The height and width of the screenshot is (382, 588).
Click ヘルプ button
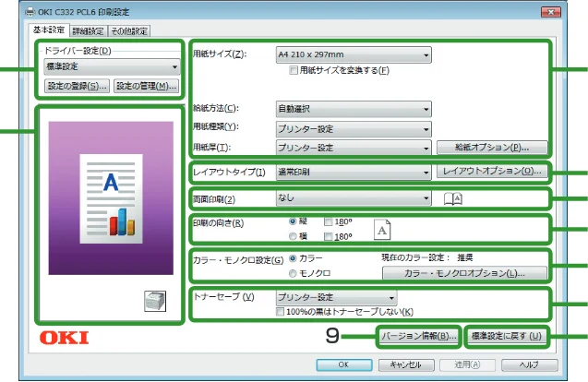pyautogui.click(x=529, y=364)
